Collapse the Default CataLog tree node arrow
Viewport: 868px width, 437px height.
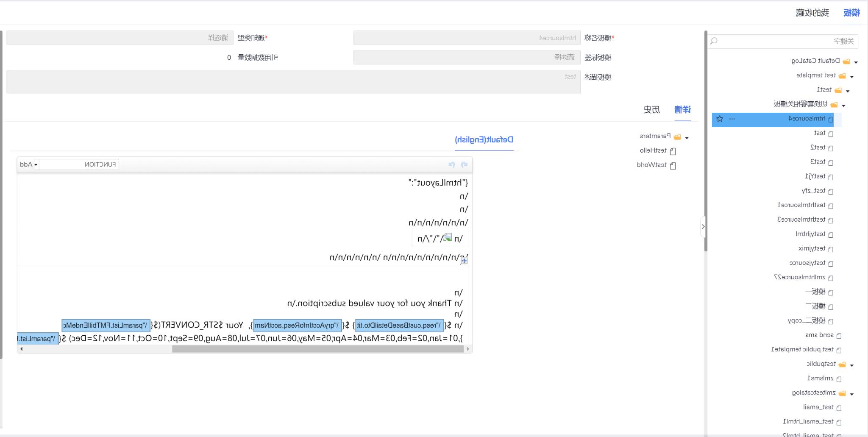click(x=856, y=62)
